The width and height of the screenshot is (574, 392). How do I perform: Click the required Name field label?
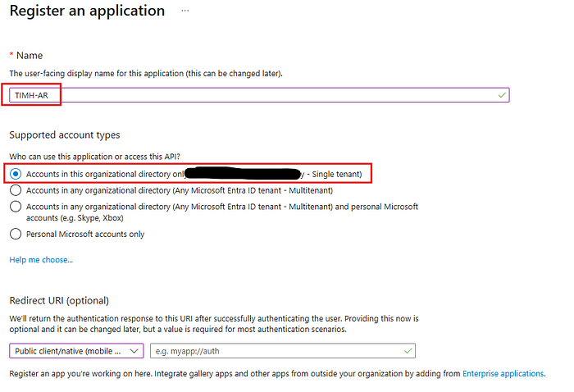click(x=28, y=56)
